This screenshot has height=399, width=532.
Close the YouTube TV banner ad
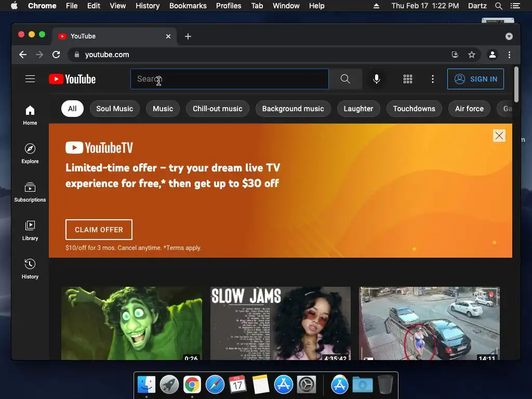click(x=499, y=136)
